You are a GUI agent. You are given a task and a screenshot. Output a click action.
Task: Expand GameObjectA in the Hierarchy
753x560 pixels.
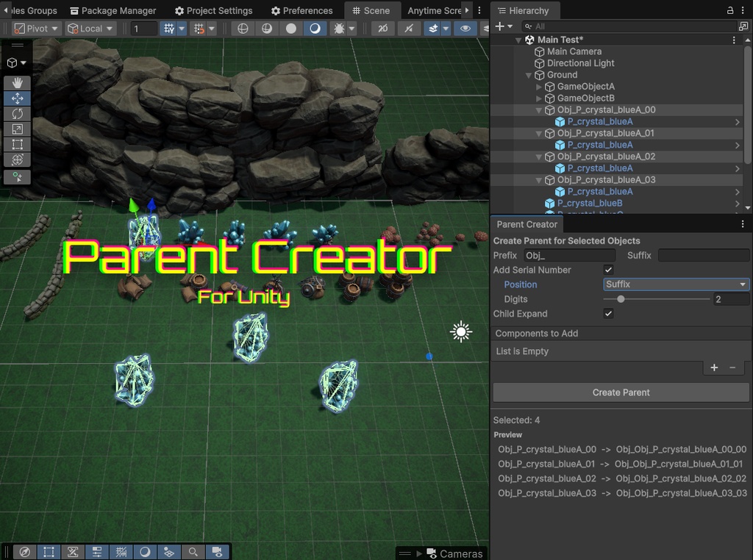539,87
